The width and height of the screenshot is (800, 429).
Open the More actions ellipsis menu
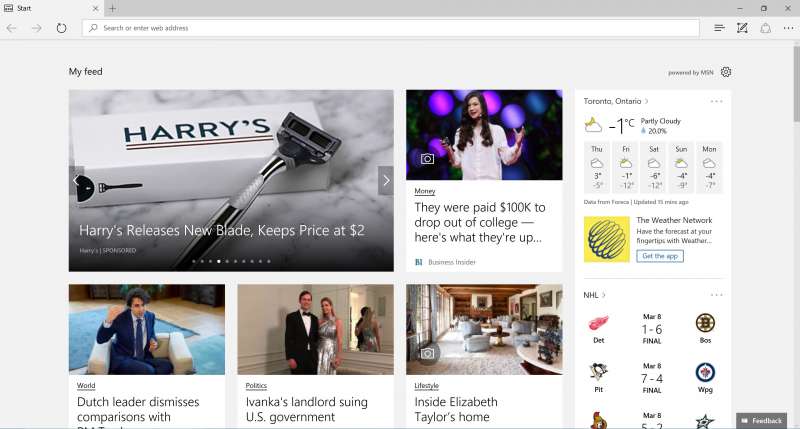pos(788,28)
